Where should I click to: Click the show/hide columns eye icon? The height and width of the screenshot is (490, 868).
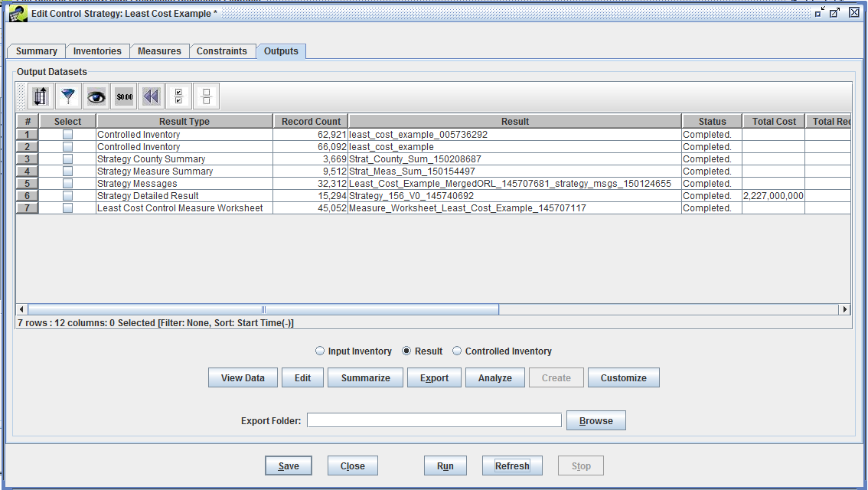(x=95, y=96)
